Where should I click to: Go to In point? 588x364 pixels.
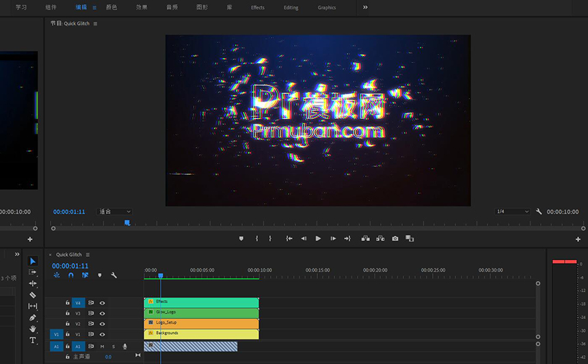[289, 238]
